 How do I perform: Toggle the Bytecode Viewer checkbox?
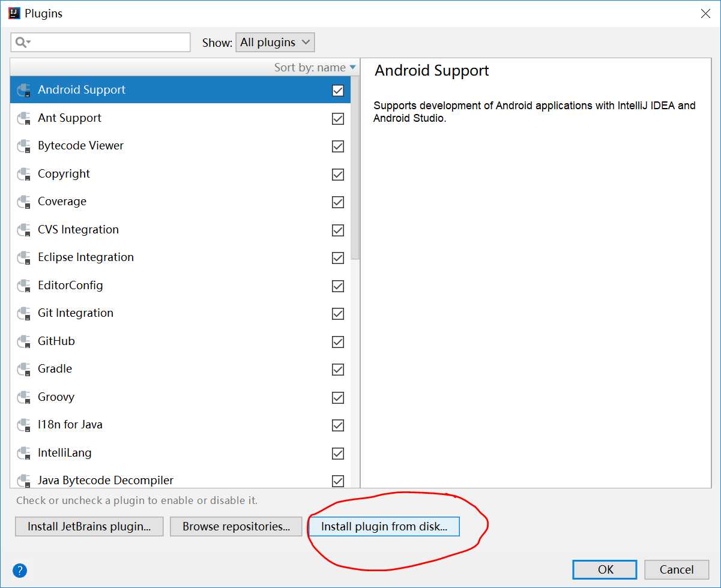coord(338,146)
